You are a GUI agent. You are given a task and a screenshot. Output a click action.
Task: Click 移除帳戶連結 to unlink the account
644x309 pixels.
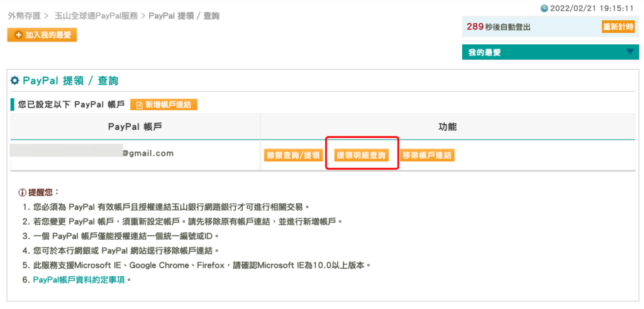427,155
